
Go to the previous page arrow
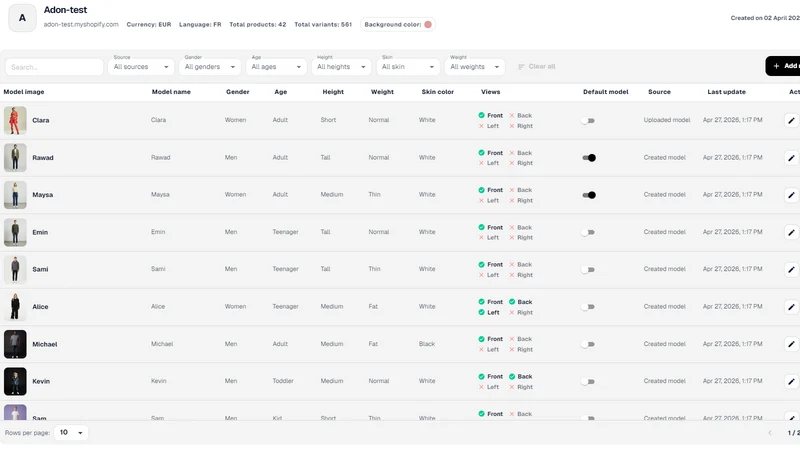click(x=770, y=433)
